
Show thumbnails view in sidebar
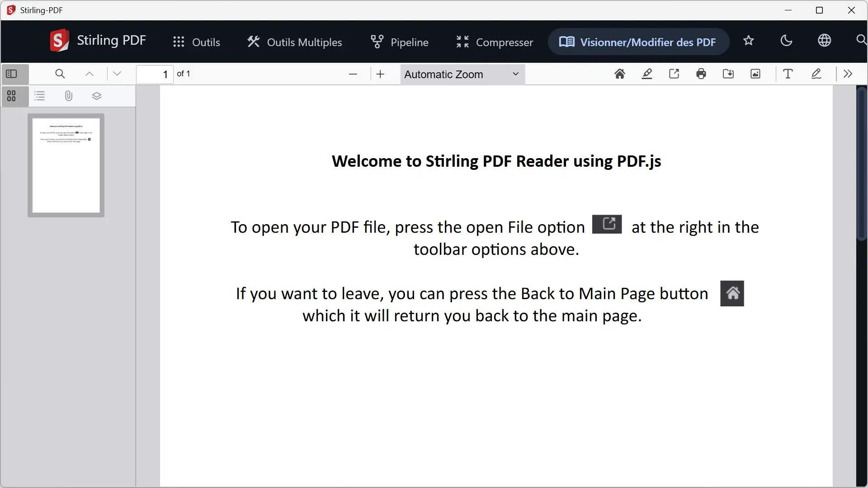(12, 96)
